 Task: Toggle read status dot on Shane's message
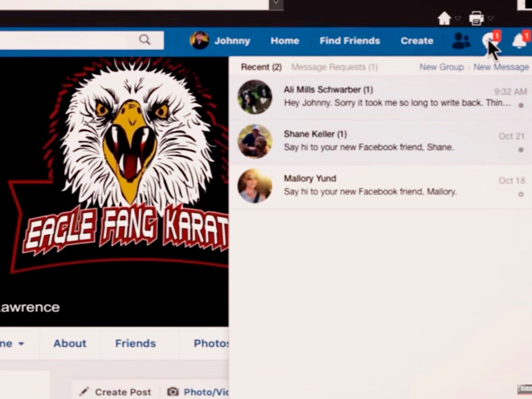pos(521,150)
